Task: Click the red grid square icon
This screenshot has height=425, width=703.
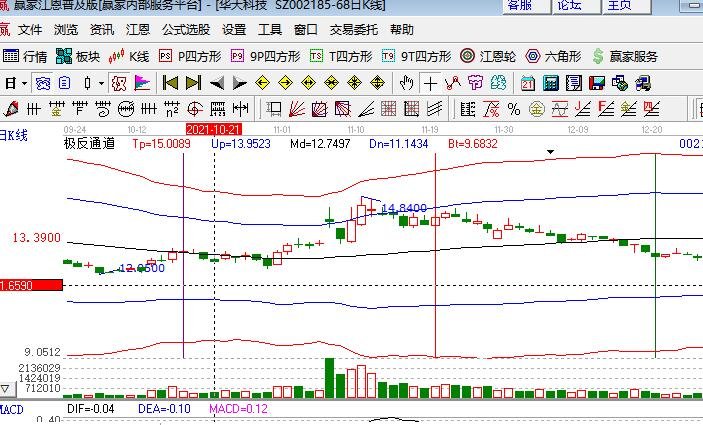Action: [x=388, y=109]
